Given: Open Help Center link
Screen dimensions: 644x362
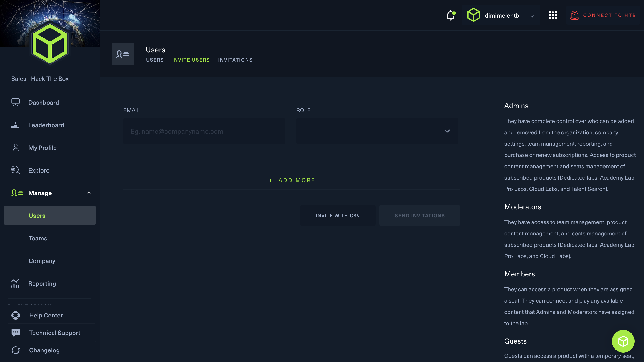Looking at the screenshot, I should coord(46,315).
